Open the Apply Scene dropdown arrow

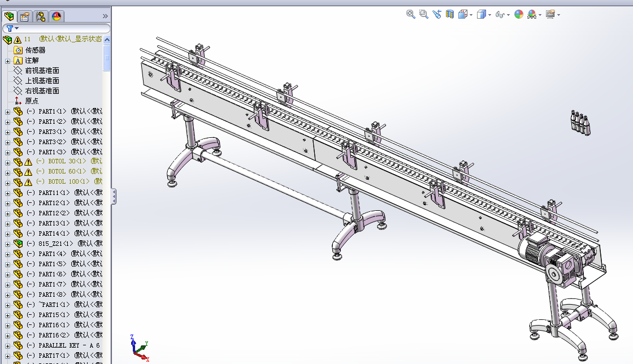coord(540,15)
